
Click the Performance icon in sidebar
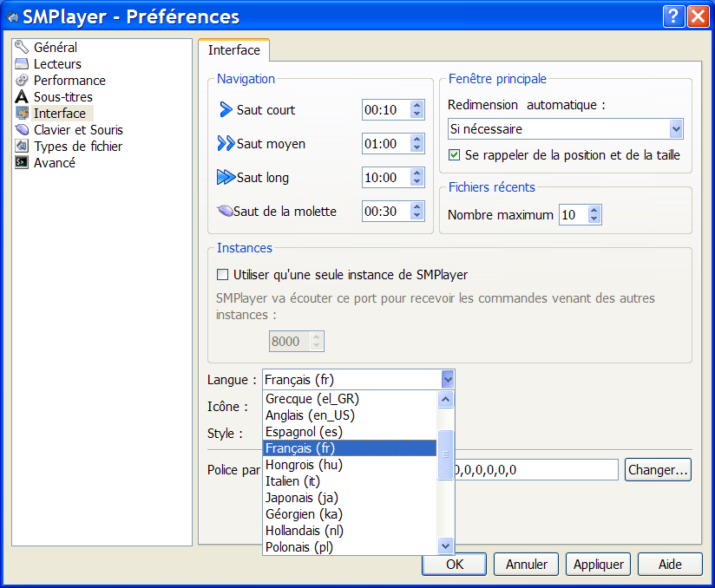coord(22,81)
